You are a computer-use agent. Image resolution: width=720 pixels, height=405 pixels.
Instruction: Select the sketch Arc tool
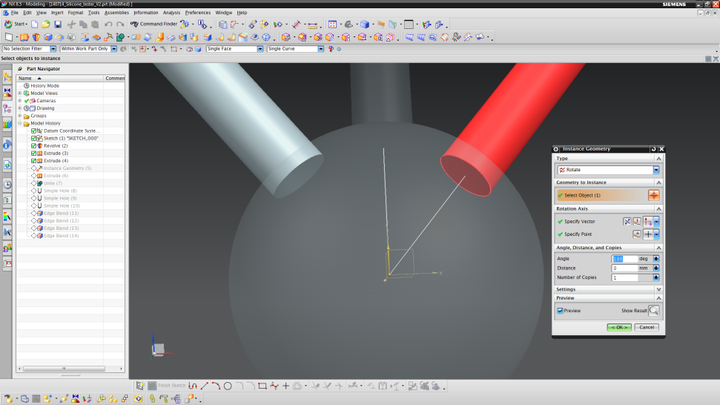pyautogui.click(x=216, y=386)
